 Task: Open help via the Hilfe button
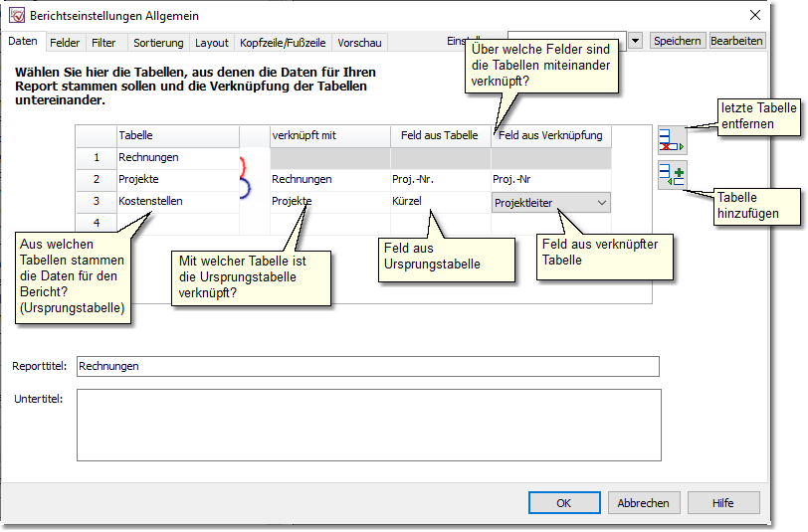722,503
